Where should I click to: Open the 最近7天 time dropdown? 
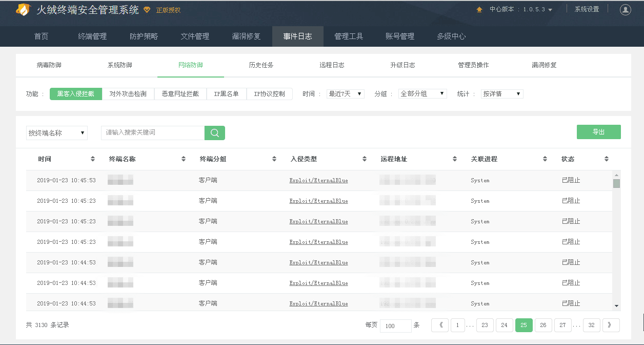pos(346,94)
